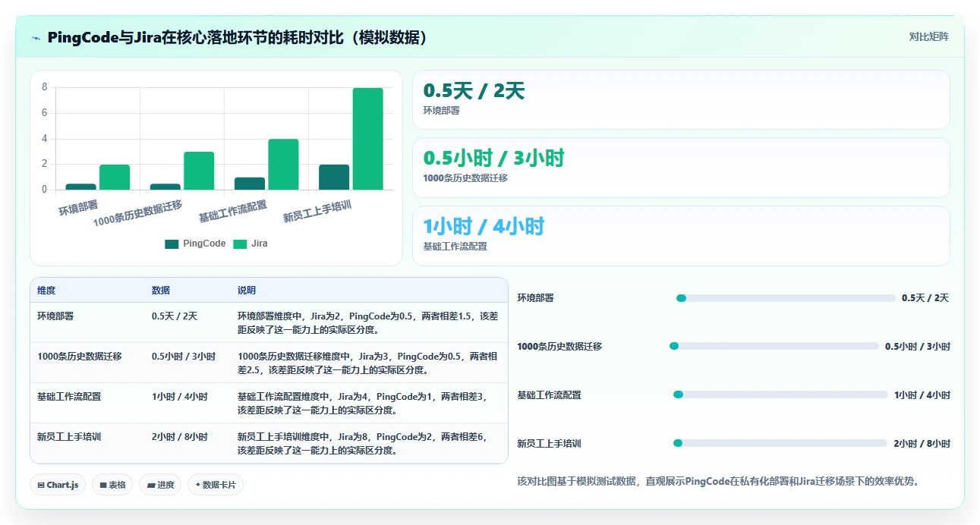Click the footnote starting with 该对比图基于模拟测试数据
This screenshot has height=525, width=980.
coord(718,481)
